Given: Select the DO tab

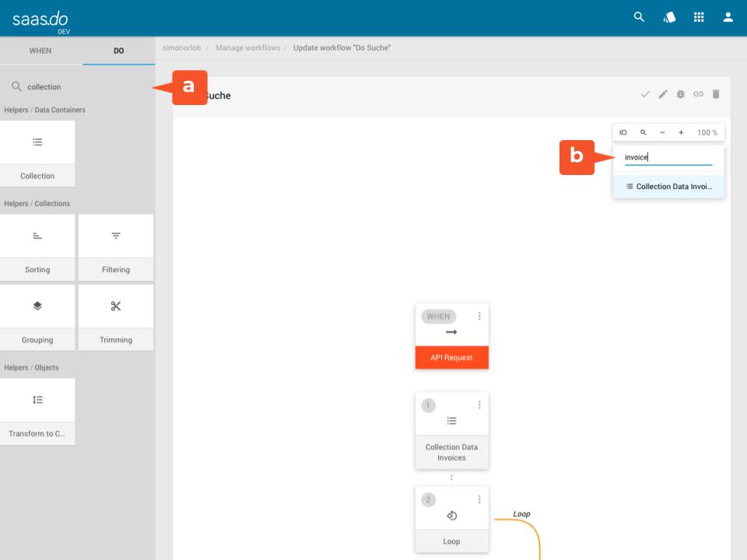Looking at the screenshot, I should pyautogui.click(x=118, y=51).
